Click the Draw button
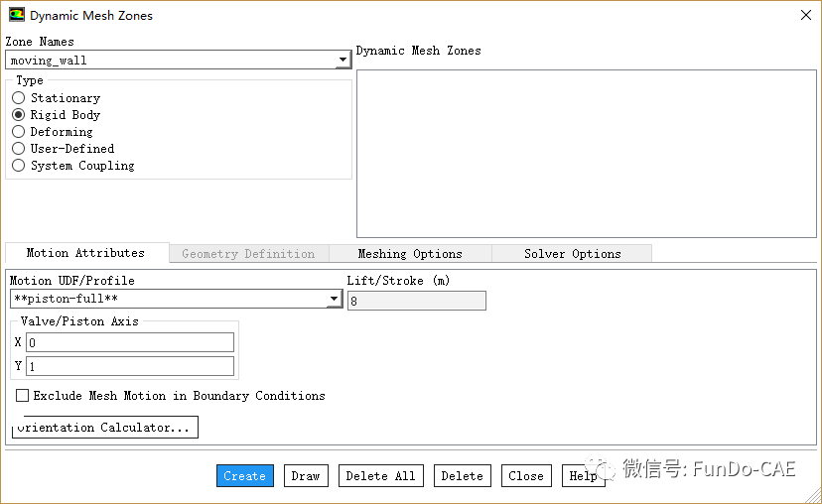Image resolution: width=822 pixels, height=504 pixels. [306, 475]
